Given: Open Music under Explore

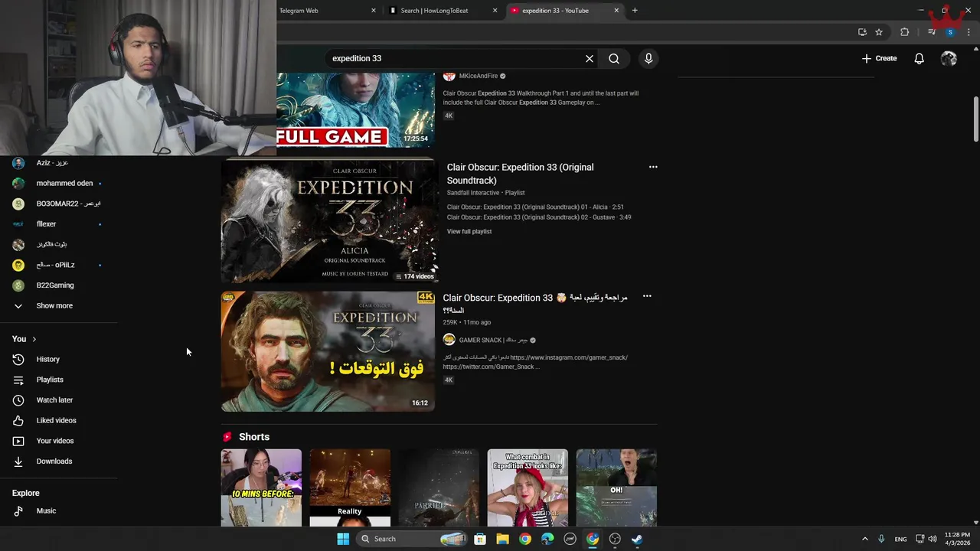Looking at the screenshot, I should coord(46,510).
